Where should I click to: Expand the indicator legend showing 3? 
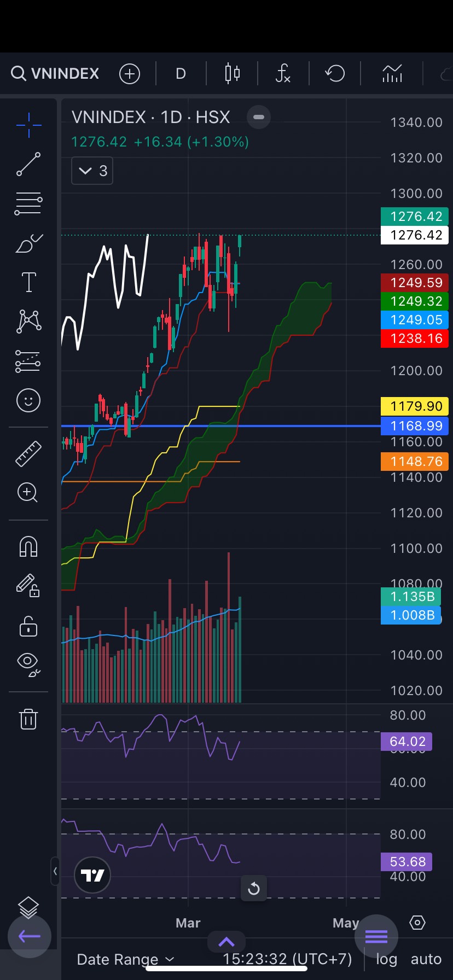pos(92,171)
